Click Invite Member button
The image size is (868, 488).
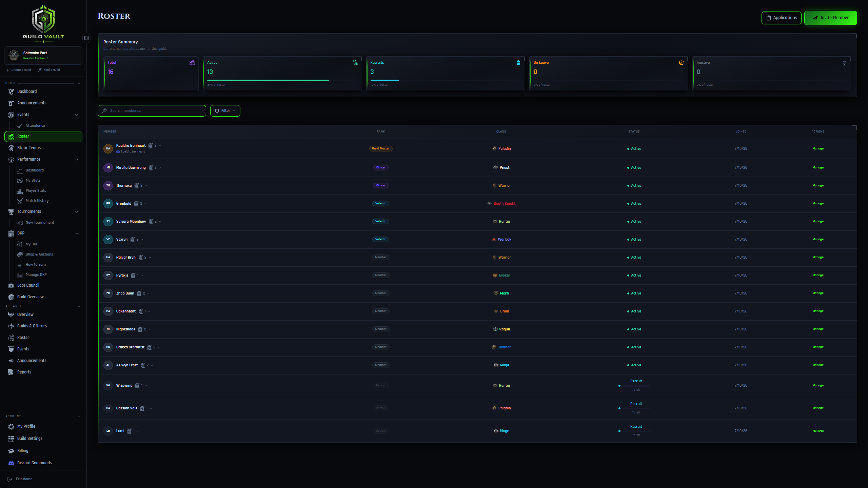pyautogui.click(x=830, y=18)
